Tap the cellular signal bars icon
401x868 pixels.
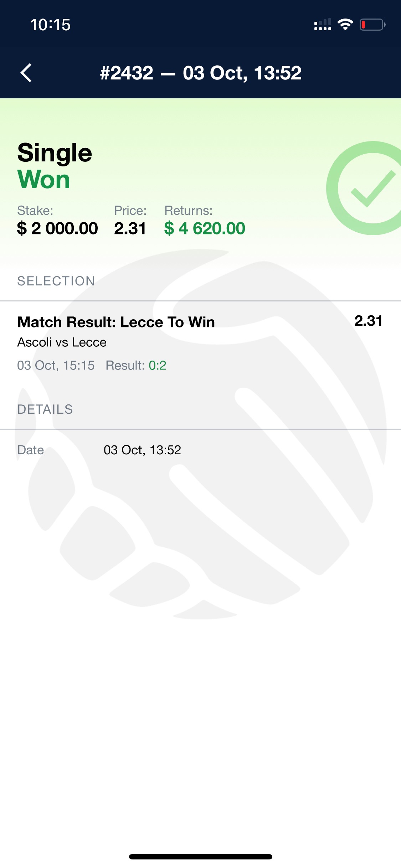[x=323, y=25]
